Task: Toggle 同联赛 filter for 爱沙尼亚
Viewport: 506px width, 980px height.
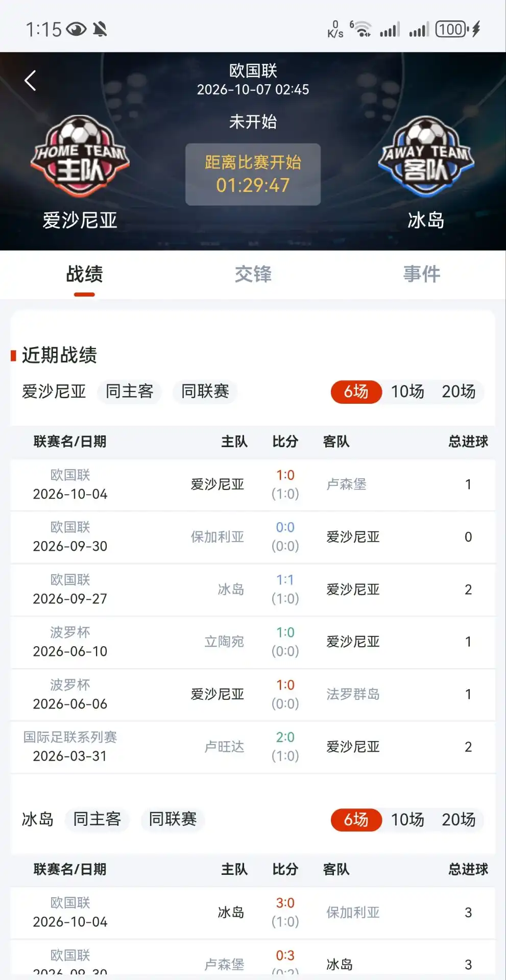Action: tap(205, 391)
